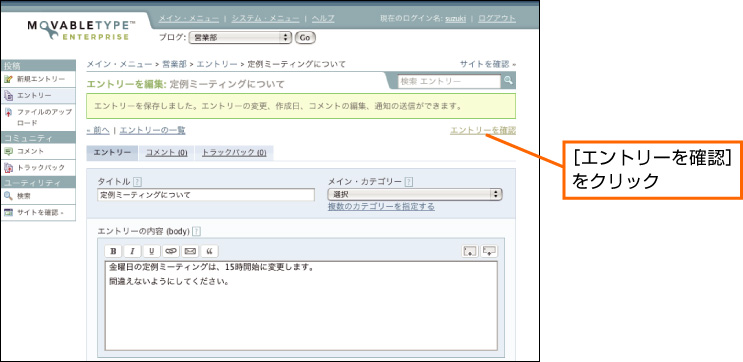Insert a hyperlink with link icon
The height and width of the screenshot is (362, 743).
171,251
